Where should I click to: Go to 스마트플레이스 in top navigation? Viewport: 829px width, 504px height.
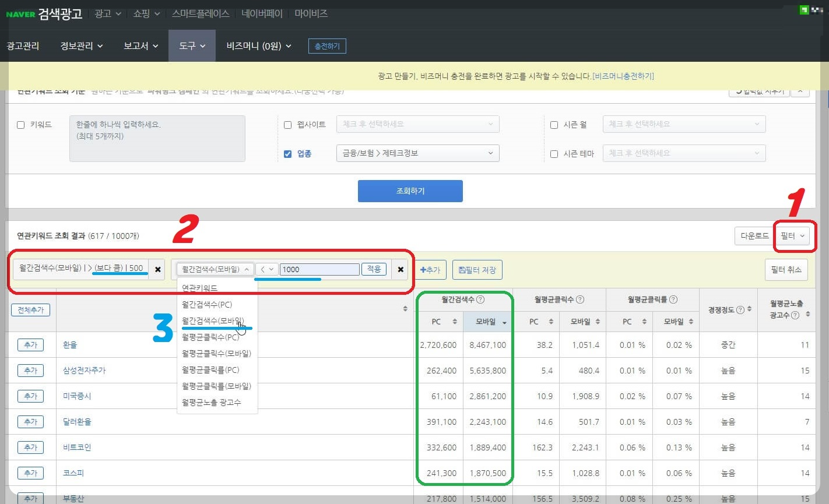201,13
